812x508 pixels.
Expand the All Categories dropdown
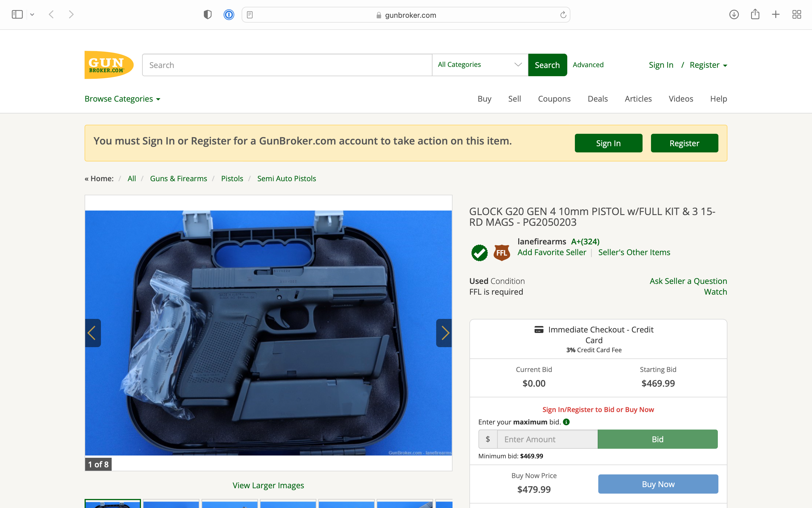pos(480,65)
